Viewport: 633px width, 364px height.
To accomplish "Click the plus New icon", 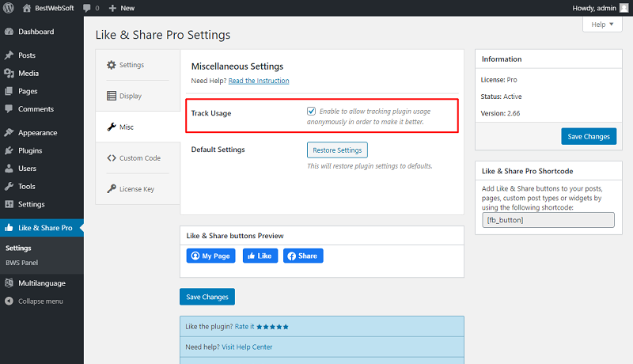I will click(x=112, y=8).
